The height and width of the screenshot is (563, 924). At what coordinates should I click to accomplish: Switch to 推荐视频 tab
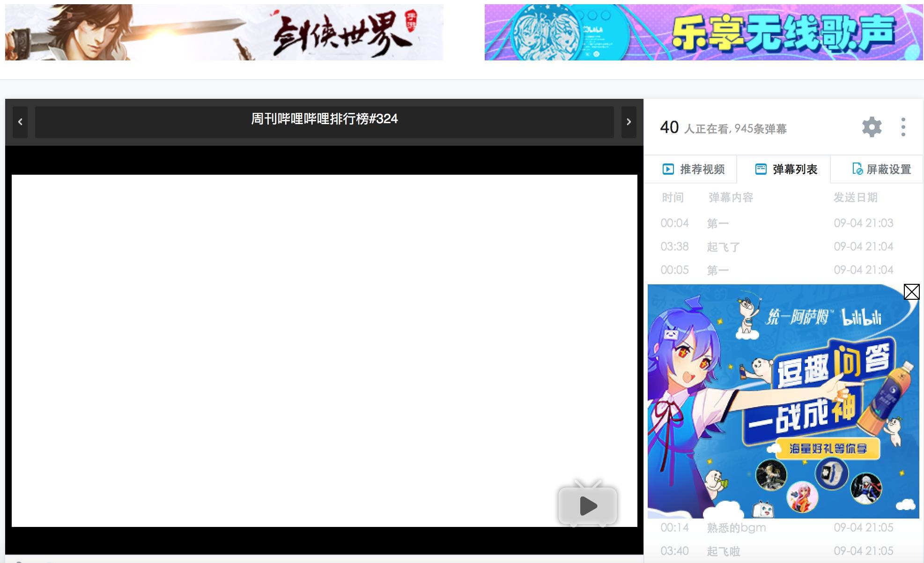[702, 169]
